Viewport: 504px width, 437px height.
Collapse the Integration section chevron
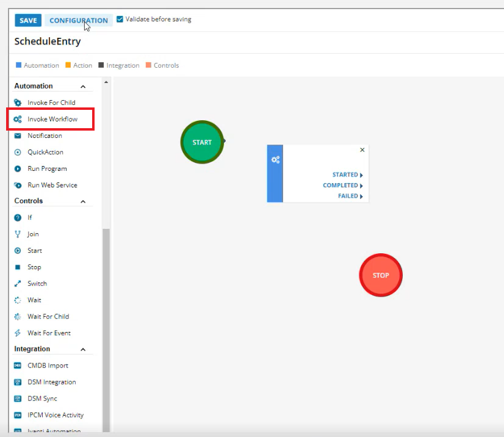point(83,350)
